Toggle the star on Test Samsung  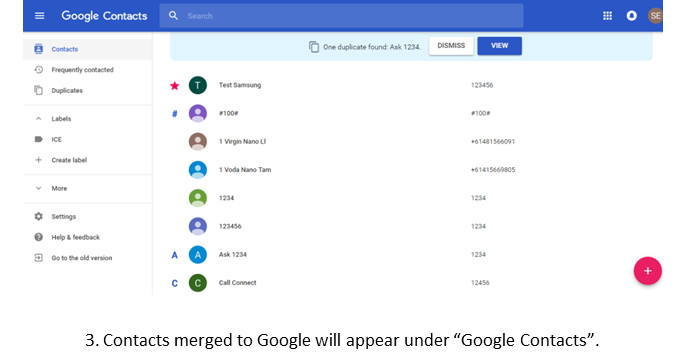tap(175, 85)
